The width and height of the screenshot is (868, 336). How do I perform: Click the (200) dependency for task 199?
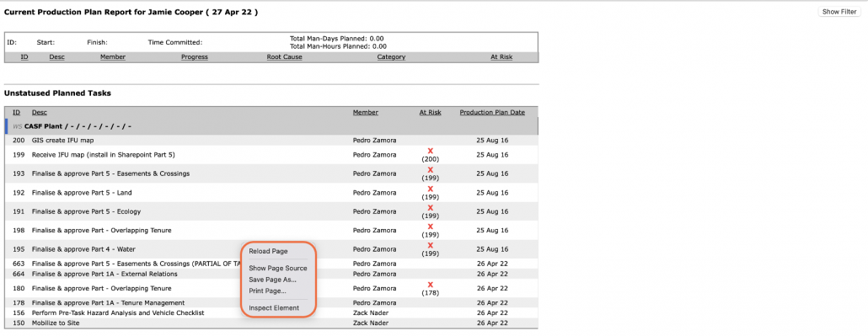(430, 159)
